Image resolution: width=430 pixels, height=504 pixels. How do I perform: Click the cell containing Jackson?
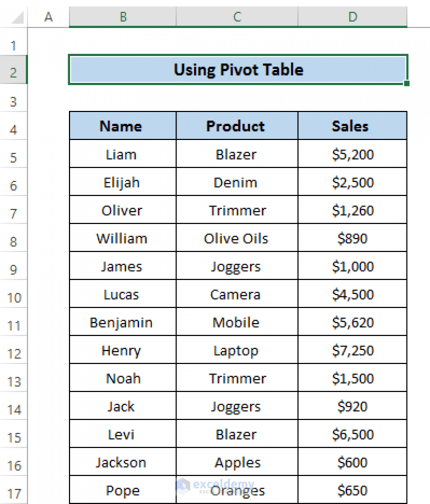click(122, 462)
